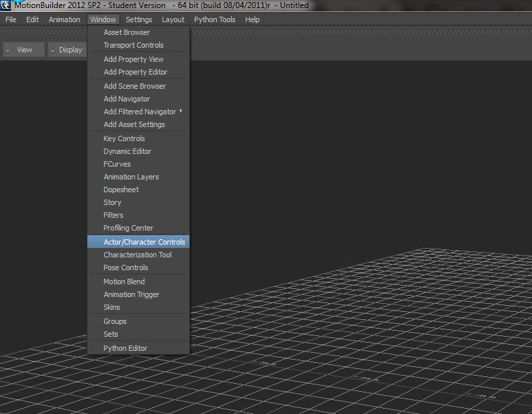Open the Layout menu

click(x=173, y=19)
